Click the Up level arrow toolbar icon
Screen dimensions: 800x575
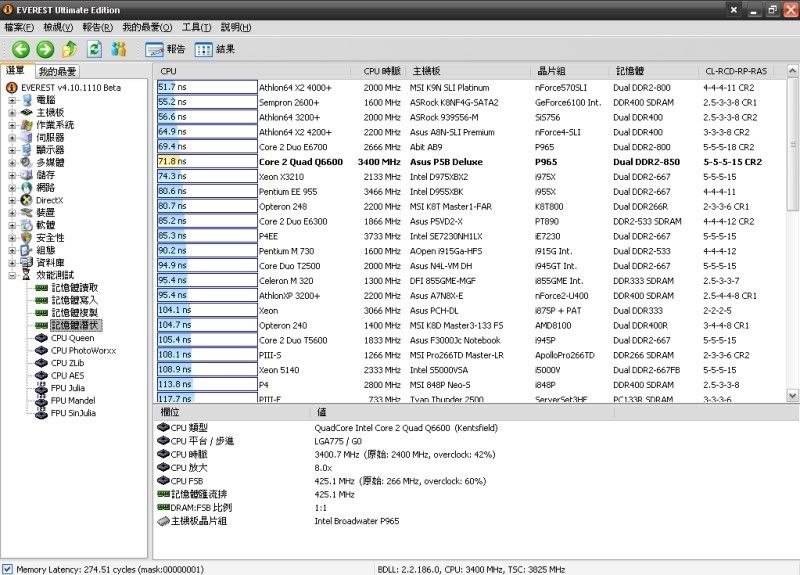pos(70,49)
